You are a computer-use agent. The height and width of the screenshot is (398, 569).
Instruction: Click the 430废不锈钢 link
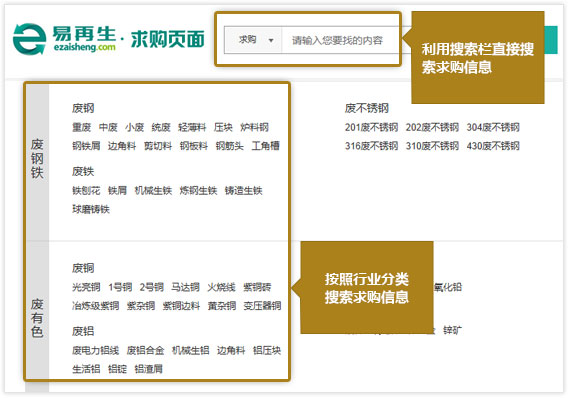(493, 146)
